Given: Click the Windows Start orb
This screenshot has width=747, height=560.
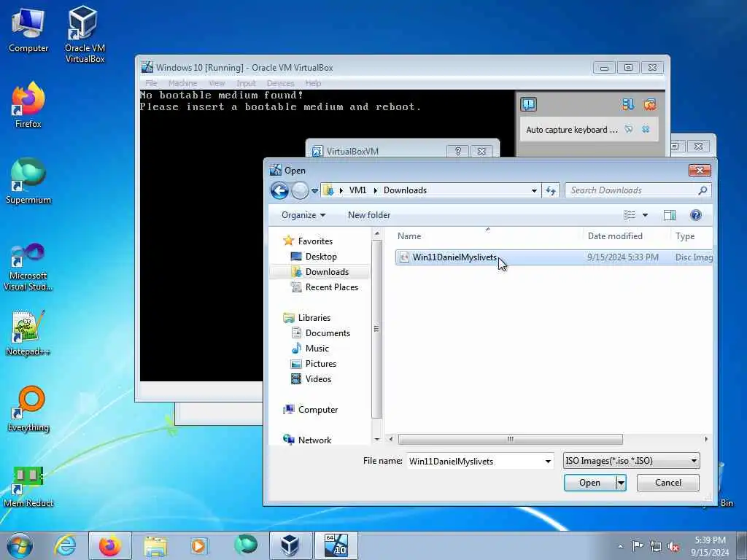Looking at the screenshot, I should coord(20,545).
